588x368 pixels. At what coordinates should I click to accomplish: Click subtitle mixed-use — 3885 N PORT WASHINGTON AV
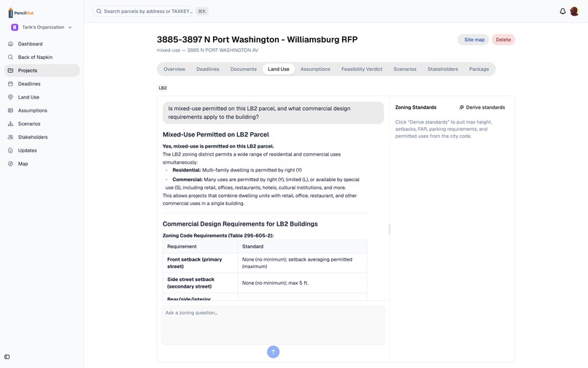click(x=207, y=50)
